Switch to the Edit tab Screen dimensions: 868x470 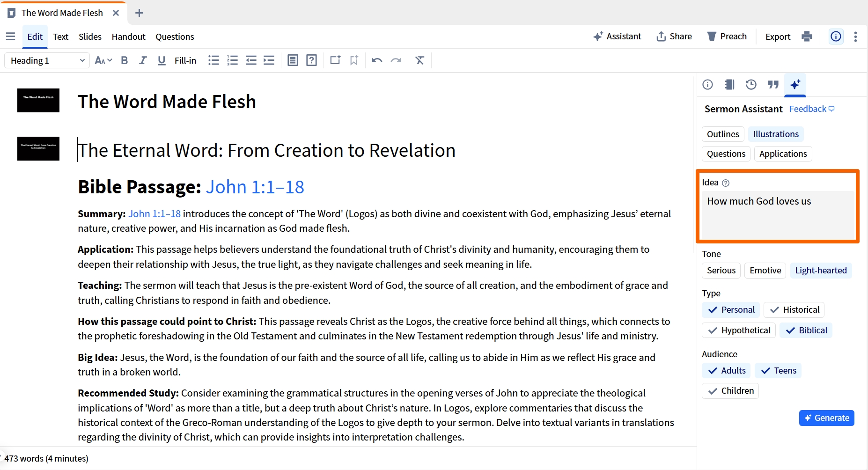[35, 37]
